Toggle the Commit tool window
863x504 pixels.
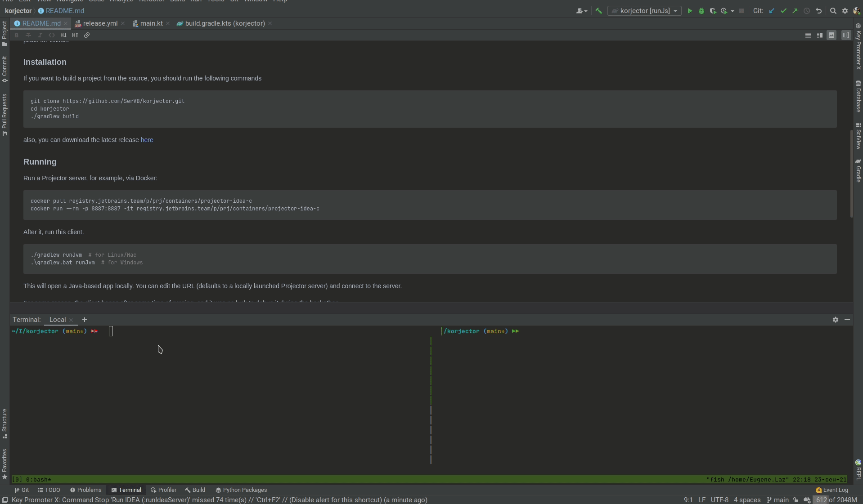point(4,69)
